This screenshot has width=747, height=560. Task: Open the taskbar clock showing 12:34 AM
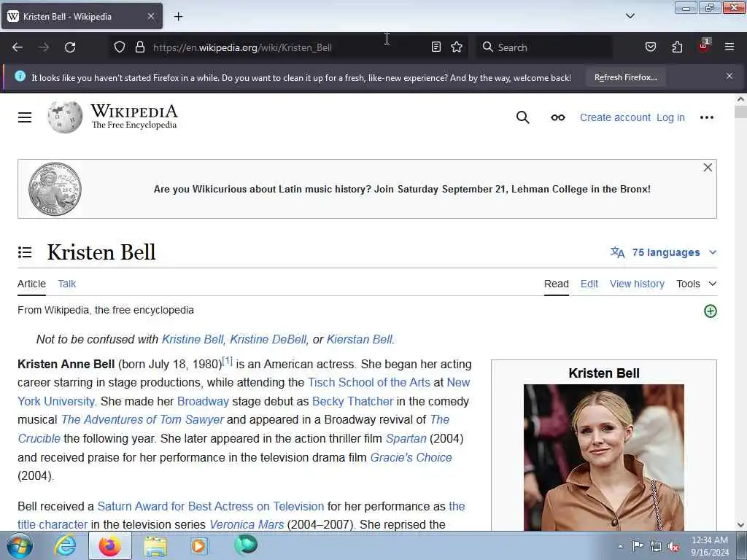709,546
